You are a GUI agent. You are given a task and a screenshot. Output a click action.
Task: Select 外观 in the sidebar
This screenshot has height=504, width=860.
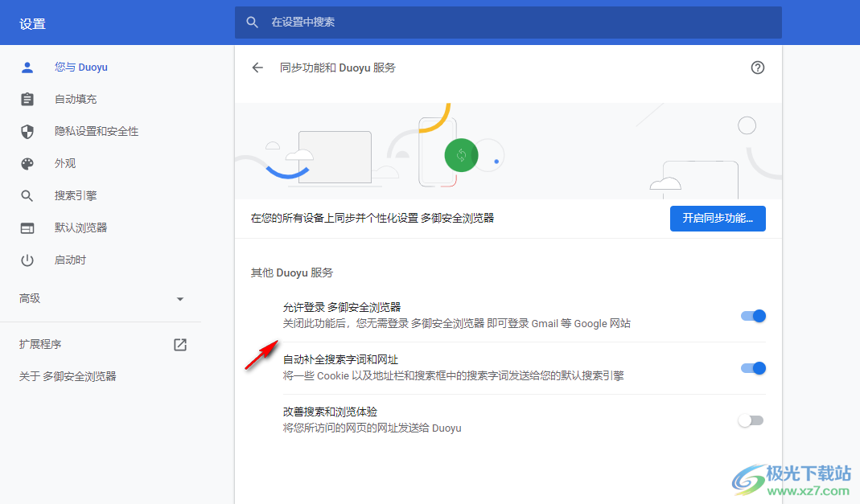coord(64,163)
